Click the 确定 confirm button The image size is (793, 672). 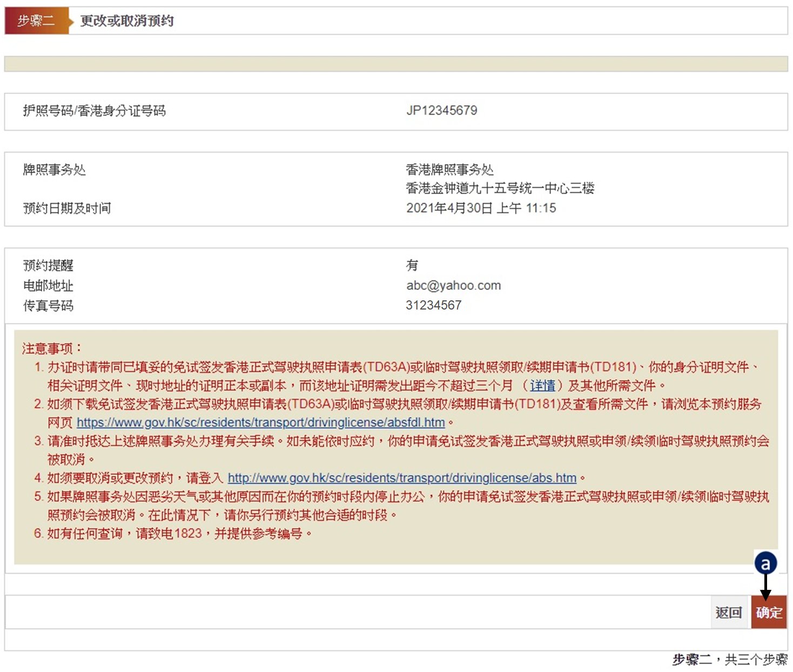pos(769,612)
